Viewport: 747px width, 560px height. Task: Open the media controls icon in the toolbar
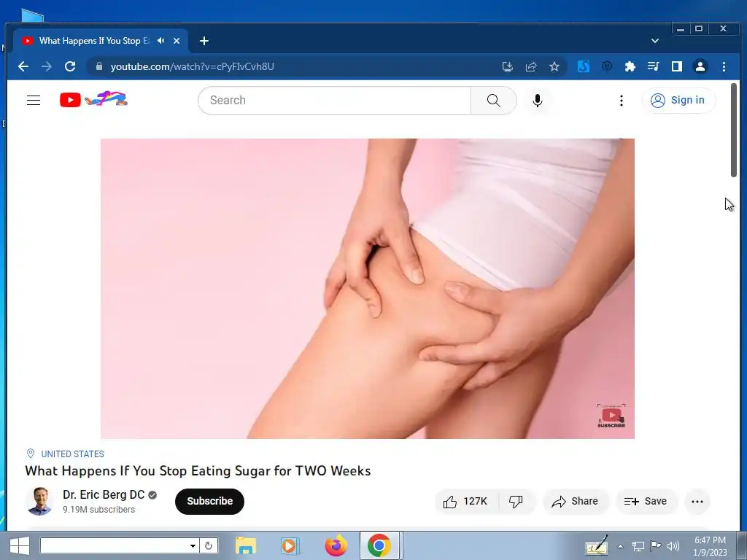click(653, 66)
